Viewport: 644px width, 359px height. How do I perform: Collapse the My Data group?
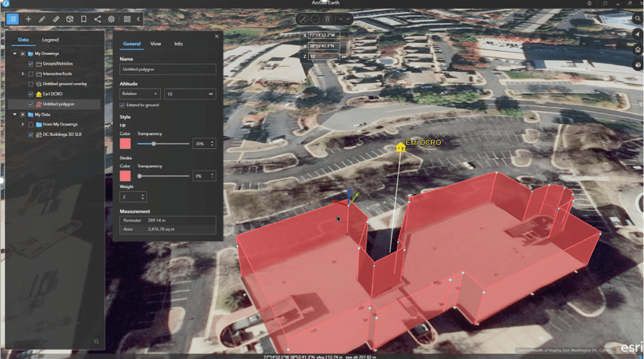point(15,114)
